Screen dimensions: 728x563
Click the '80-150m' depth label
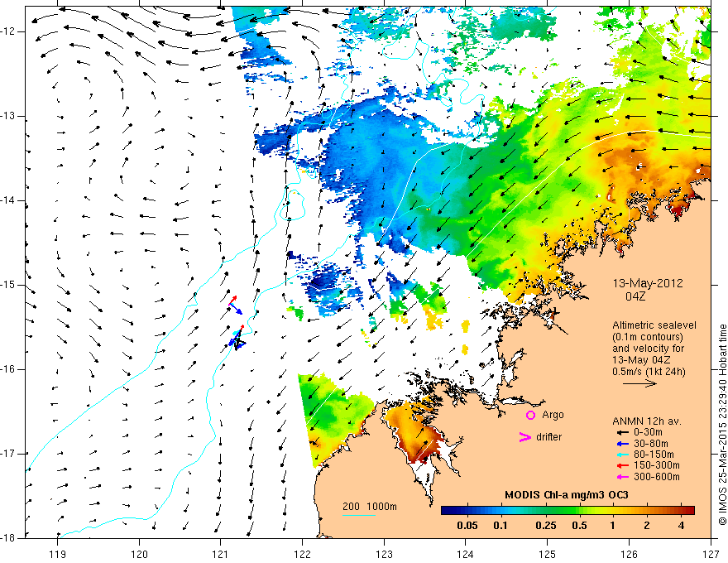(654, 455)
